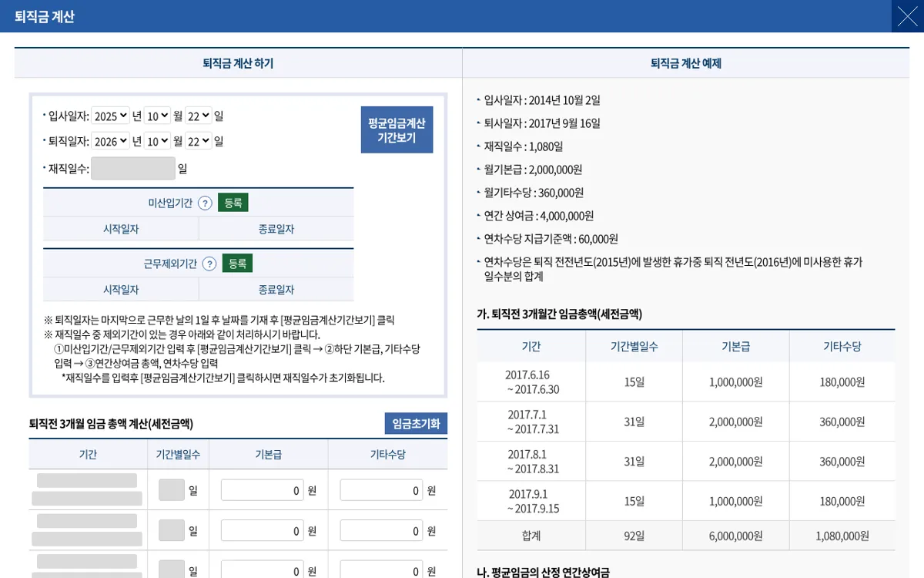Open the 입사일자 year dropdown
This screenshot has width=924, height=578.
111,116
